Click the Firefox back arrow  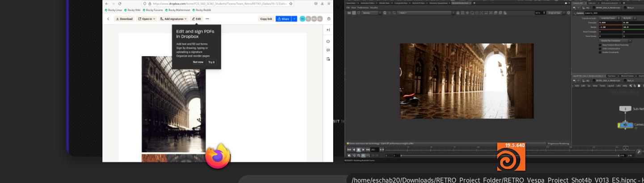(107, 4)
